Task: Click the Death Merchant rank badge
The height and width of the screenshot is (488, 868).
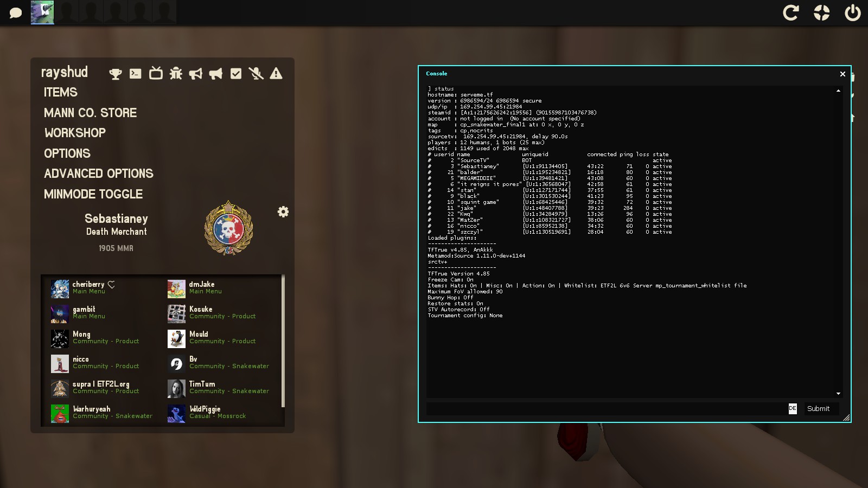Action: (x=228, y=228)
